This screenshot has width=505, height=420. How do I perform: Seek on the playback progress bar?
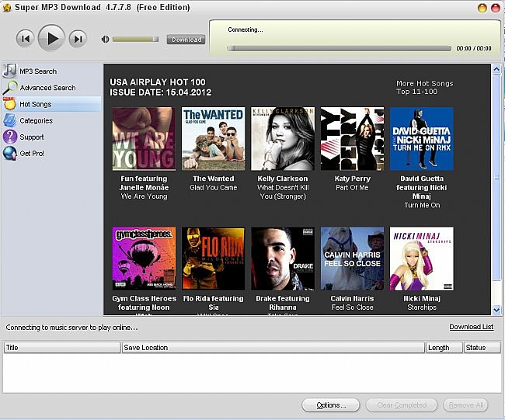[340, 48]
